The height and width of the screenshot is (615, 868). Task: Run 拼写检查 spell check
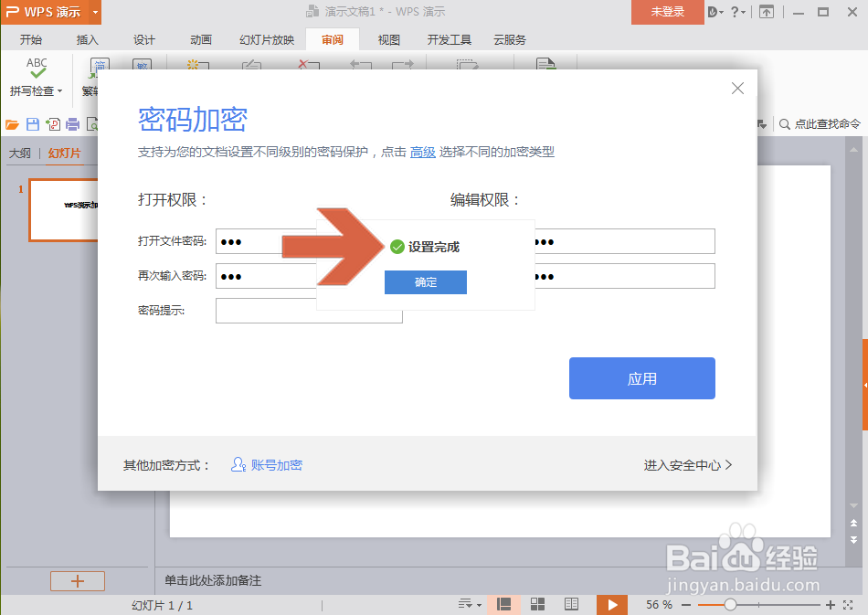click(x=35, y=76)
